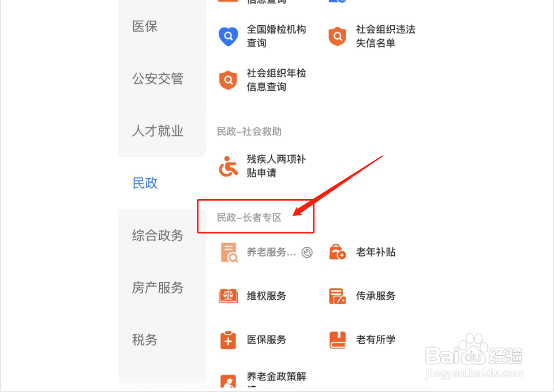Open the 养老服务 document search icon
Viewport: 554px width, 392px height.
(229, 252)
